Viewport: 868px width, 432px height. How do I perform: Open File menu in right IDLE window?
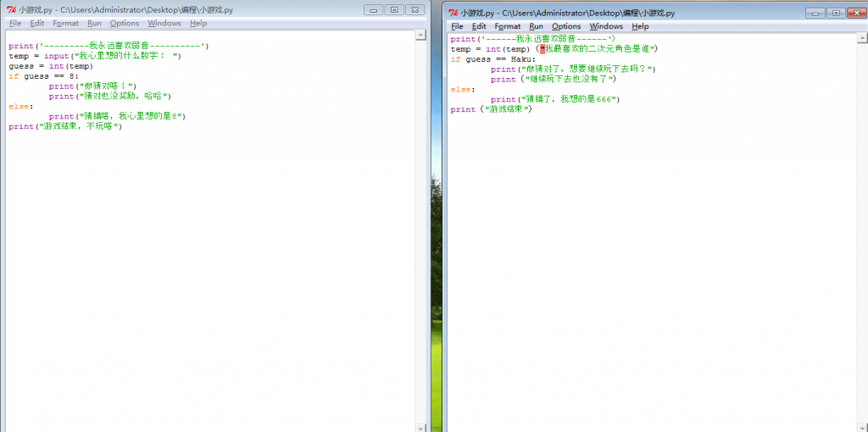click(x=457, y=26)
